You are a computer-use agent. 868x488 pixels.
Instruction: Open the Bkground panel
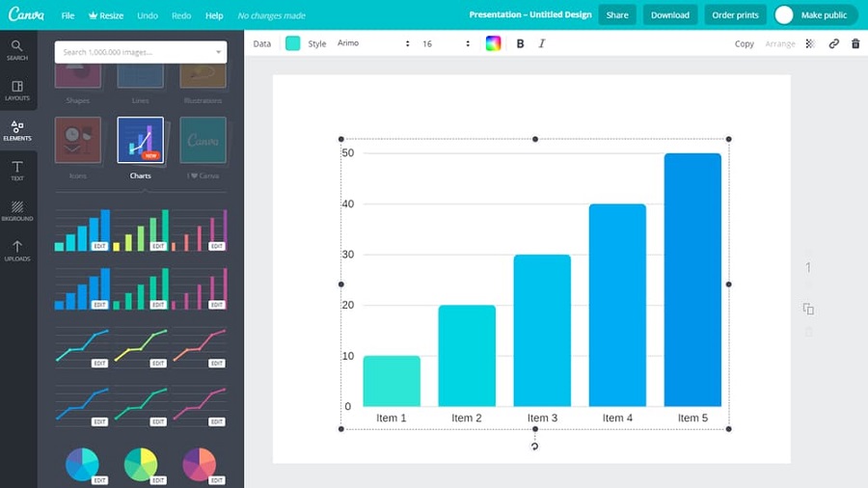point(17,211)
